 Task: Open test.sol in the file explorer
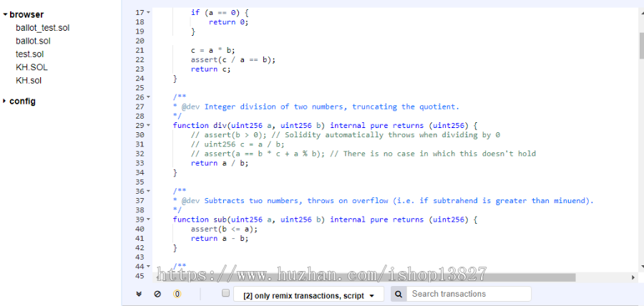29,54
